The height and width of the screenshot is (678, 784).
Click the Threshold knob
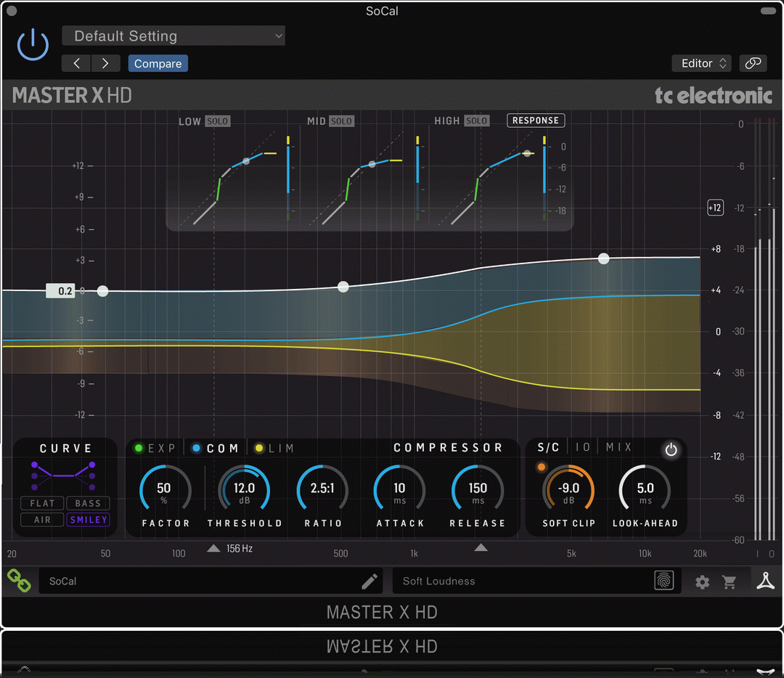(x=244, y=489)
